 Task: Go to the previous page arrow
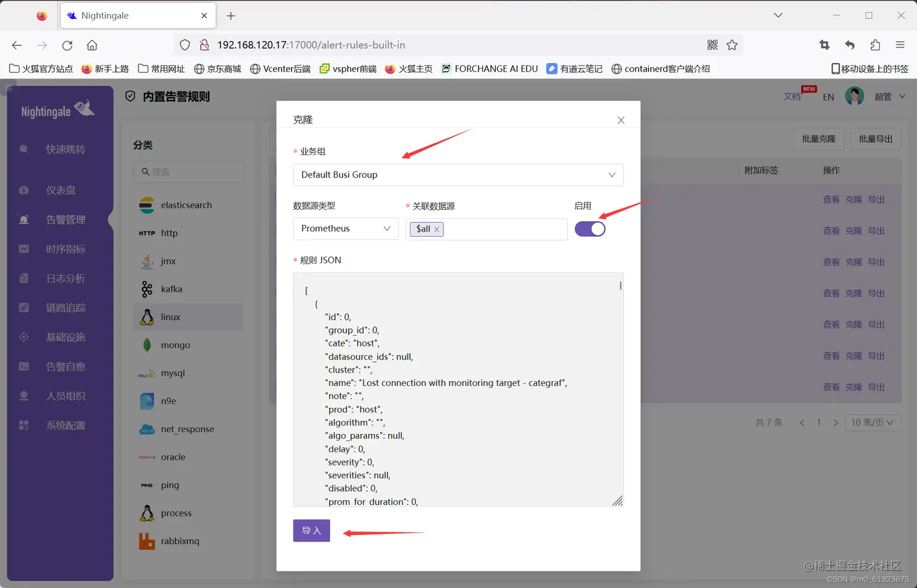coord(802,423)
